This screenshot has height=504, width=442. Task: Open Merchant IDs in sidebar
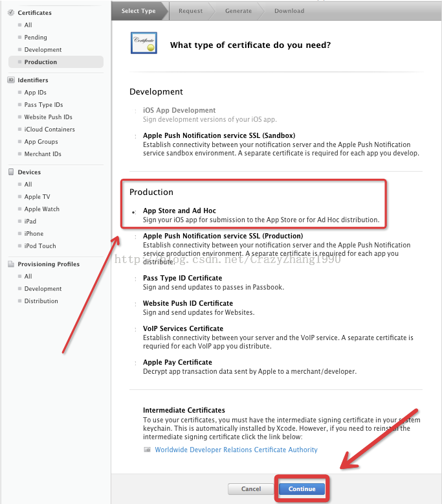(x=43, y=154)
